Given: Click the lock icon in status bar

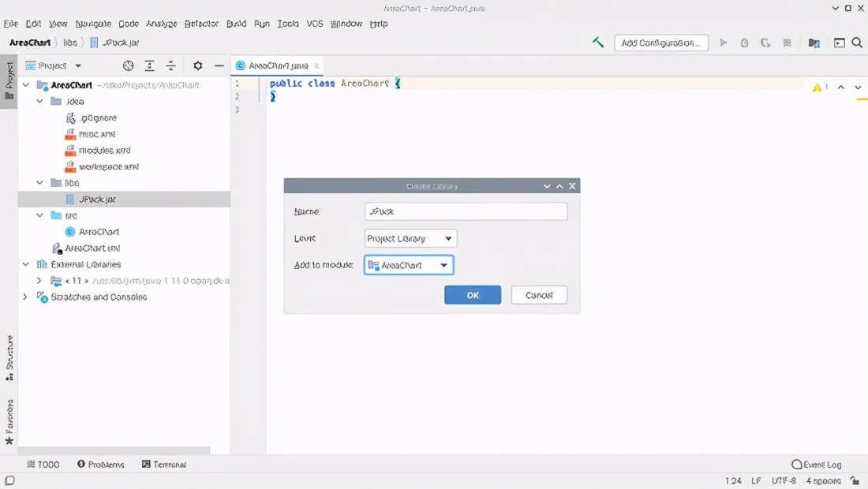Looking at the screenshot, I should tap(855, 480).
